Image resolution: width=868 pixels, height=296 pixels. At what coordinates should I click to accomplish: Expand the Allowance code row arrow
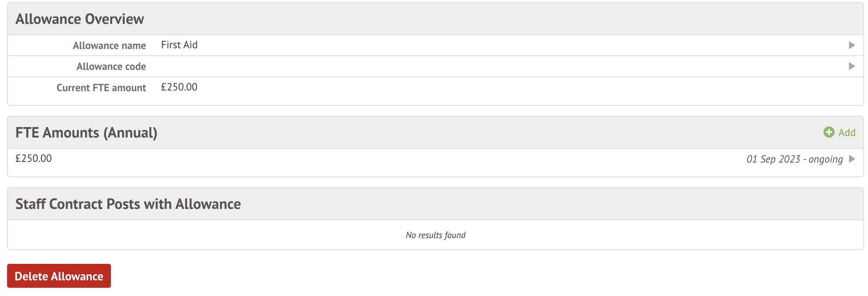pyautogui.click(x=852, y=67)
